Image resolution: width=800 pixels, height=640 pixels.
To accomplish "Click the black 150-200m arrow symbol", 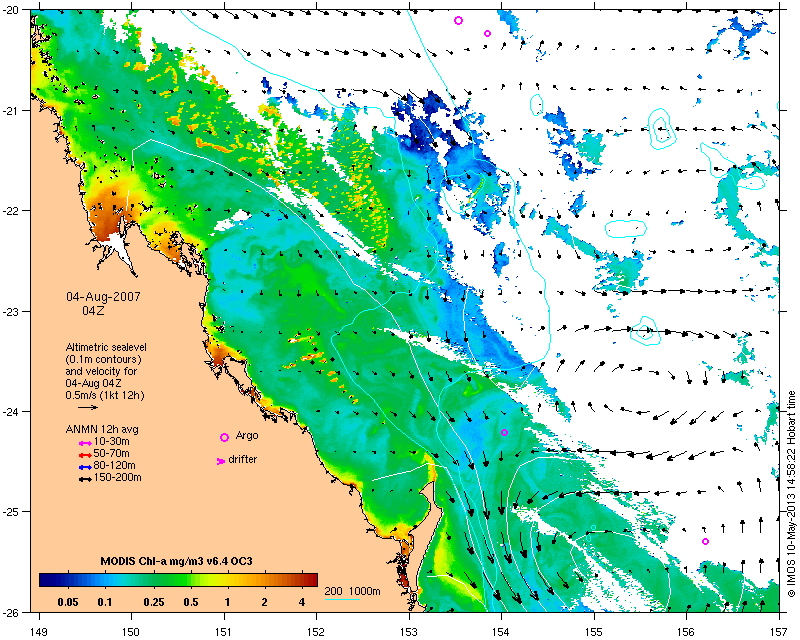I will 85,480.
